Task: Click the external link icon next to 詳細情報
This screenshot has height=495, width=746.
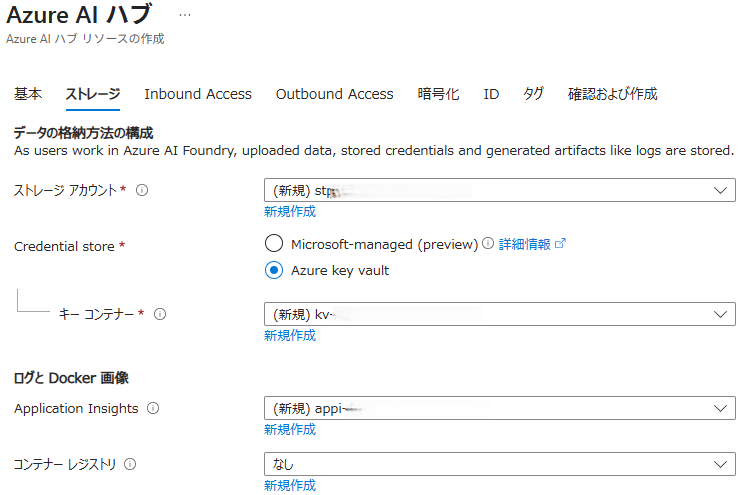Action: tap(560, 243)
